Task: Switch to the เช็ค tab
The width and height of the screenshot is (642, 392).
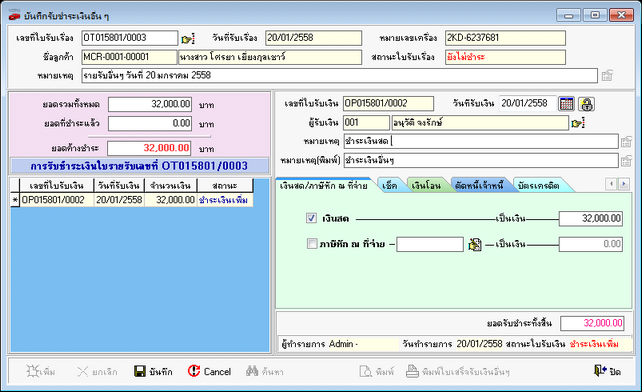Action: (390, 186)
